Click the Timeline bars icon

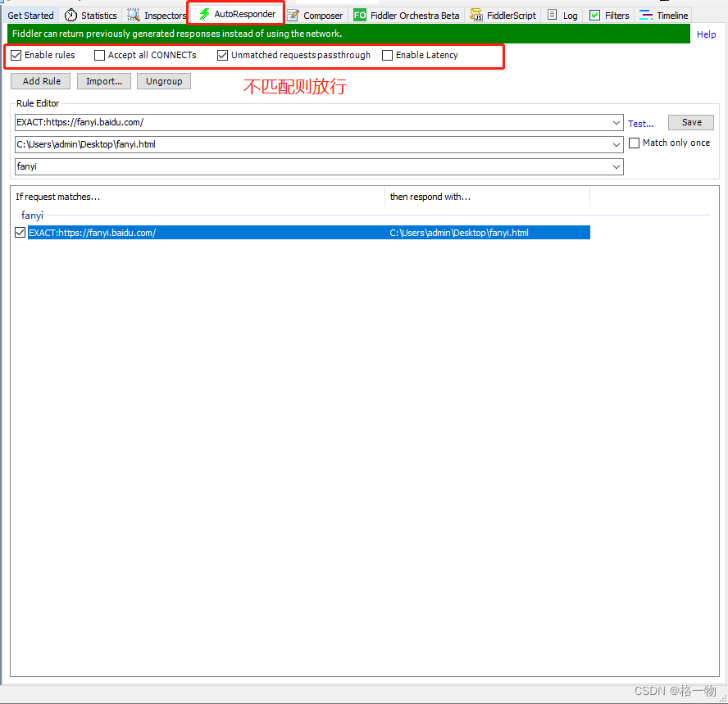click(x=646, y=16)
